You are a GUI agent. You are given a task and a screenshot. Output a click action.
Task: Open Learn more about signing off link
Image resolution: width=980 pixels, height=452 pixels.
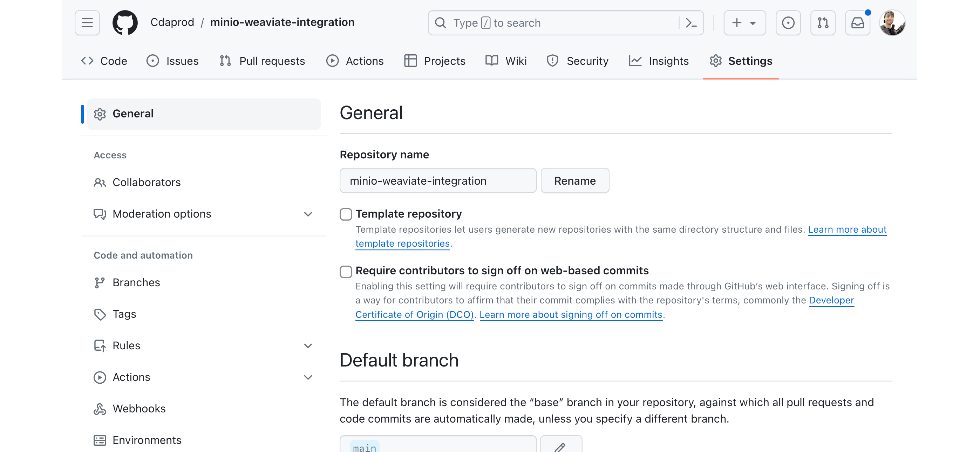[x=571, y=315]
